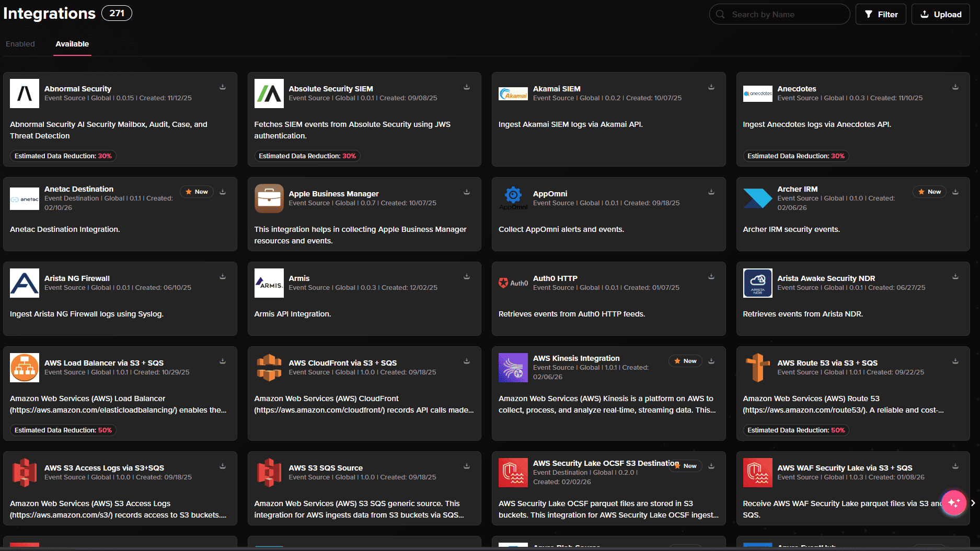The height and width of the screenshot is (551, 980).
Task: Install Anetac Destination via download icon
Action: [x=223, y=192]
